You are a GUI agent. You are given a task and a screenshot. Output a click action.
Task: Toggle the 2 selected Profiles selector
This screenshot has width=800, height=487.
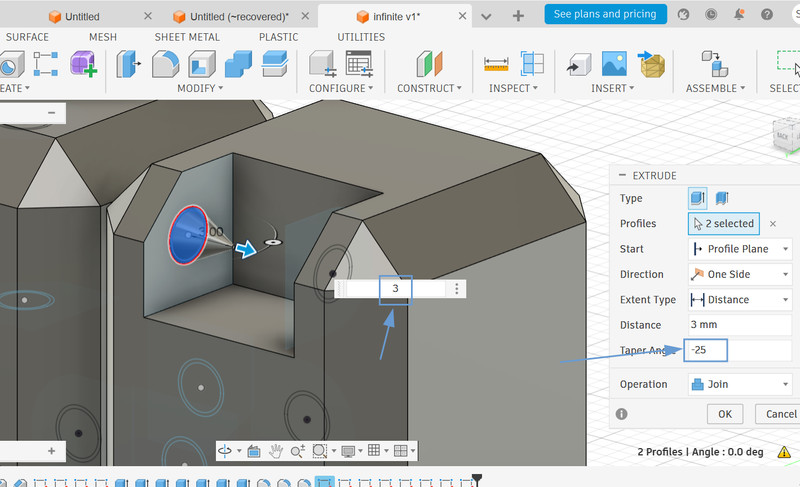coord(724,223)
